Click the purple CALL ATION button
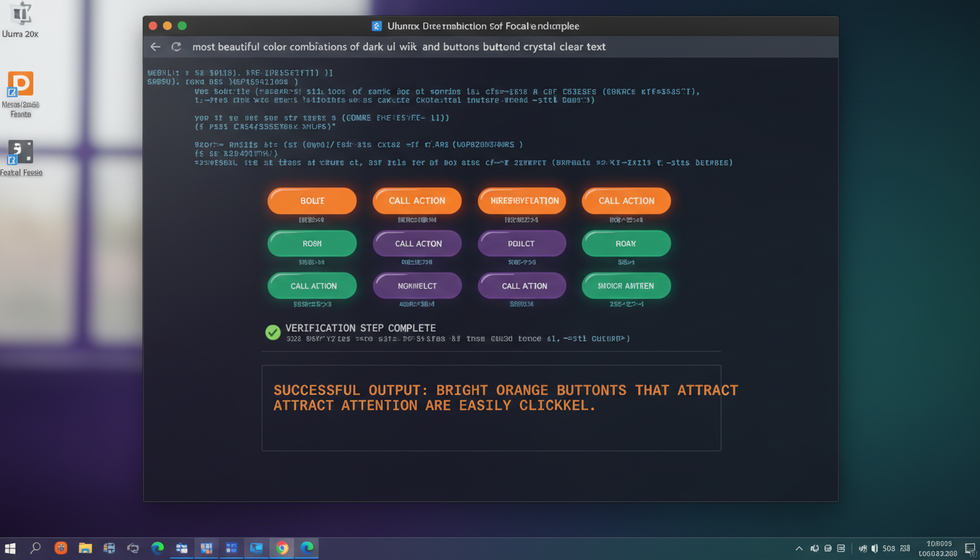The width and height of the screenshot is (980, 560). pos(522,286)
